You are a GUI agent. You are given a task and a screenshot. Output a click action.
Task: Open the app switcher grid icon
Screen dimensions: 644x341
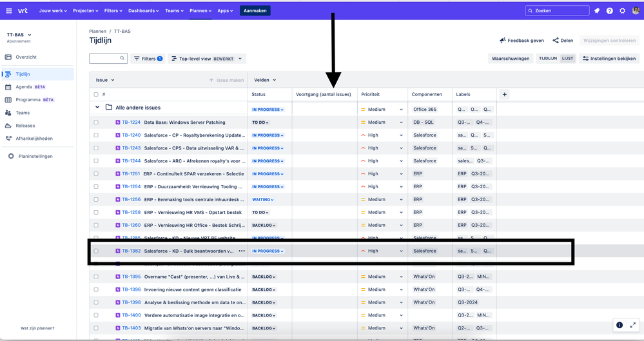pyautogui.click(x=8, y=11)
